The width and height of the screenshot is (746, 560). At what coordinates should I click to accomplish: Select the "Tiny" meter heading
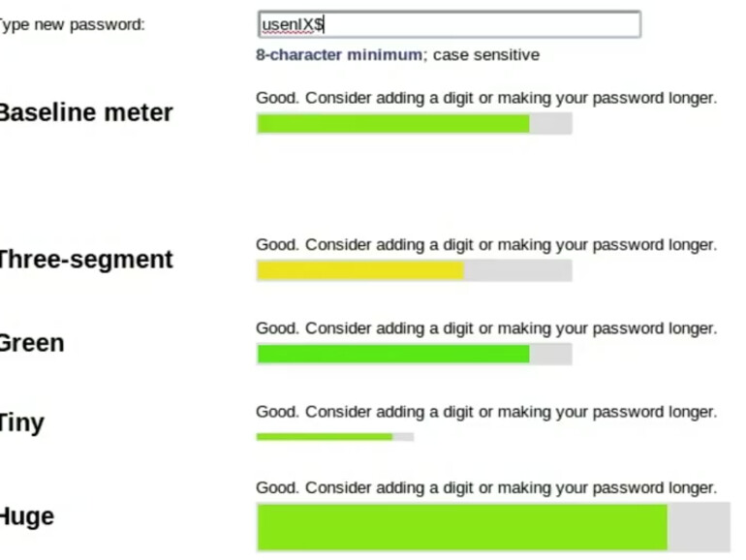tap(21, 423)
